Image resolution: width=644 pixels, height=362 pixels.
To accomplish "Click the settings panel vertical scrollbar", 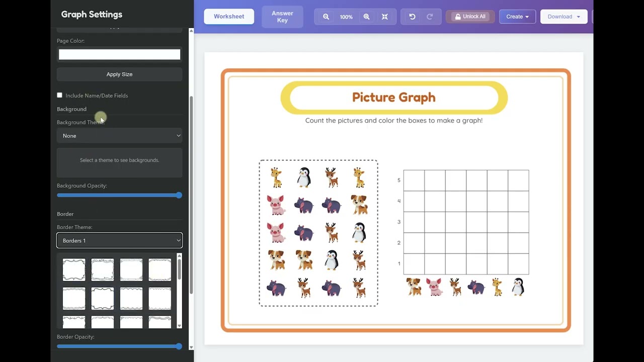I will pyautogui.click(x=191, y=195).
